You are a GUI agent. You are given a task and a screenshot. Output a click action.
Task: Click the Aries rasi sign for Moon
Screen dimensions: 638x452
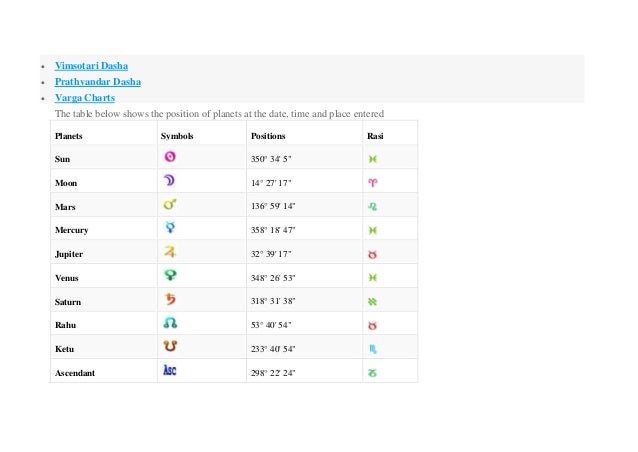click(x=373, y=182)
